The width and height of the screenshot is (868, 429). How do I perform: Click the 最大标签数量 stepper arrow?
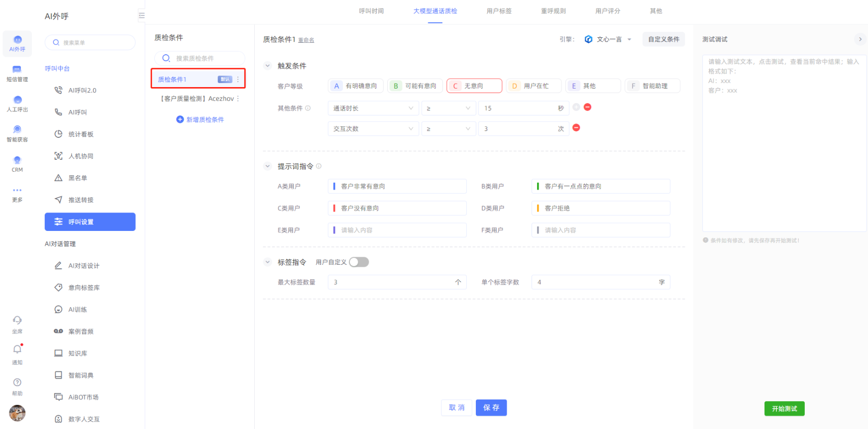coord(458,282)
